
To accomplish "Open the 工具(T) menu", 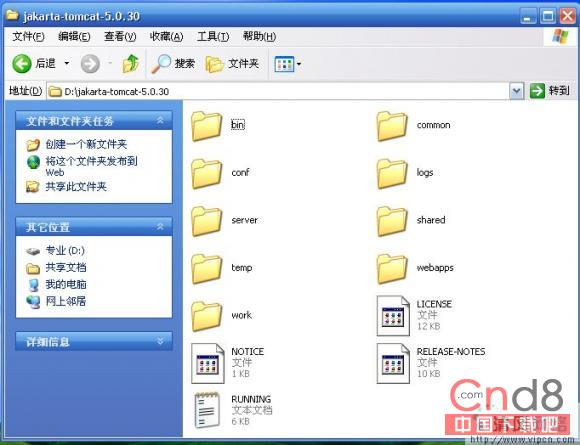I will (213, 37).
